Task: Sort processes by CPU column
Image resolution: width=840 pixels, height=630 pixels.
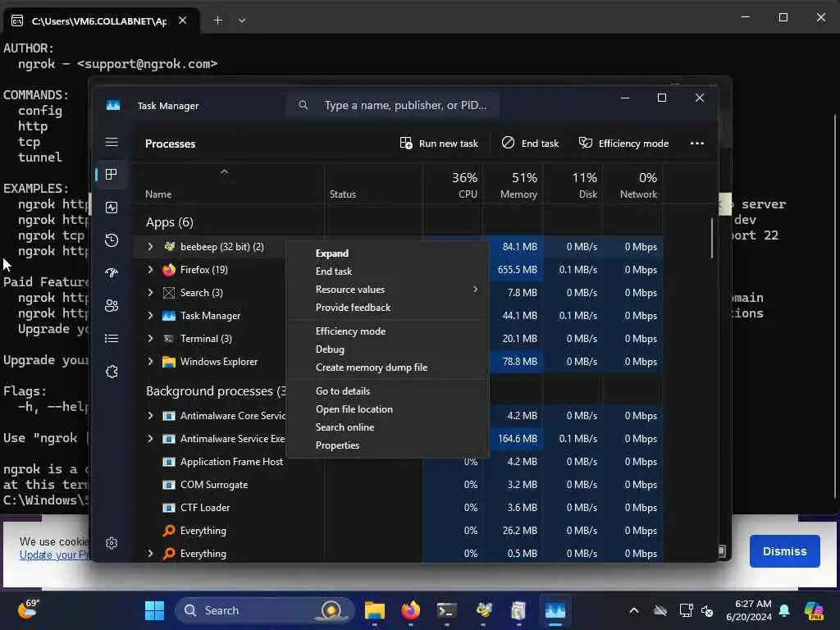Action: click(x=453, y=185)
